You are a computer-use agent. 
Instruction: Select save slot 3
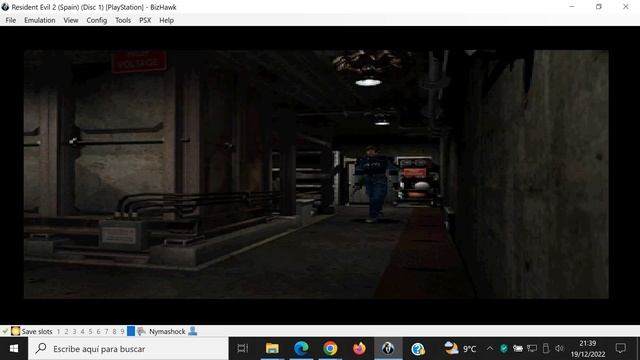pyautogui.click(x=74, y=331)
